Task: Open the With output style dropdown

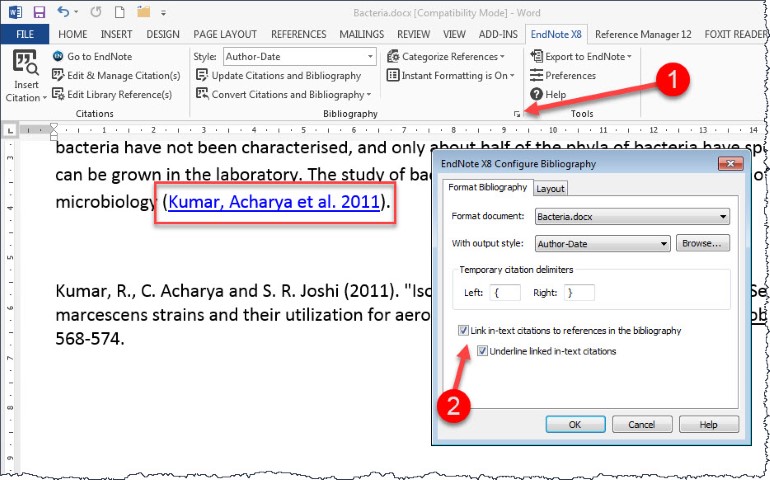Action: [603, 244]
